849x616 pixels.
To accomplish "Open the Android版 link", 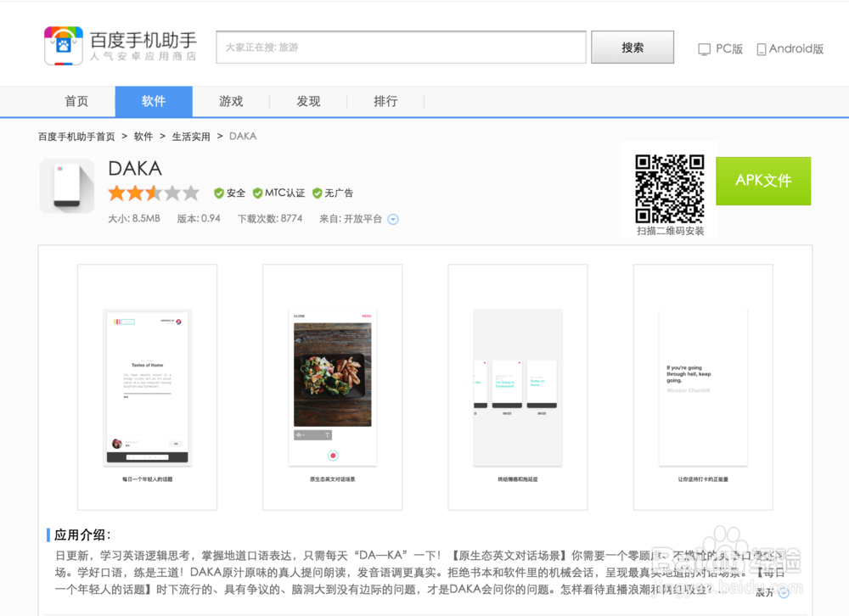I will point(790,49).
